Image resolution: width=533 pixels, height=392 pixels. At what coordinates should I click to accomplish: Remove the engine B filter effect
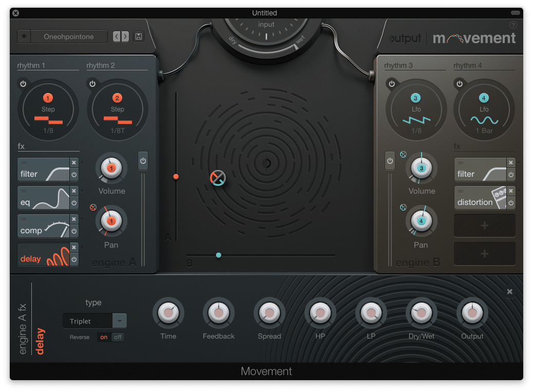[510, 163]
